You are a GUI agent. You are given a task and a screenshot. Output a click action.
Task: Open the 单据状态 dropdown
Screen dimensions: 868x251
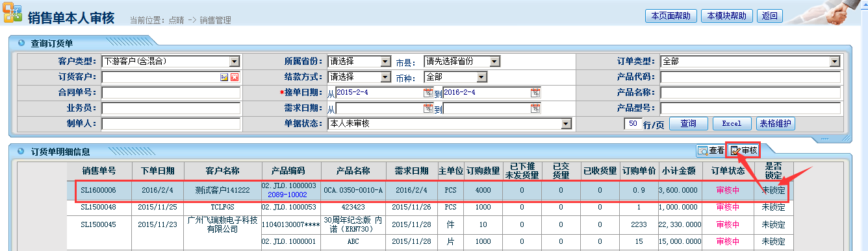point(566,123)
